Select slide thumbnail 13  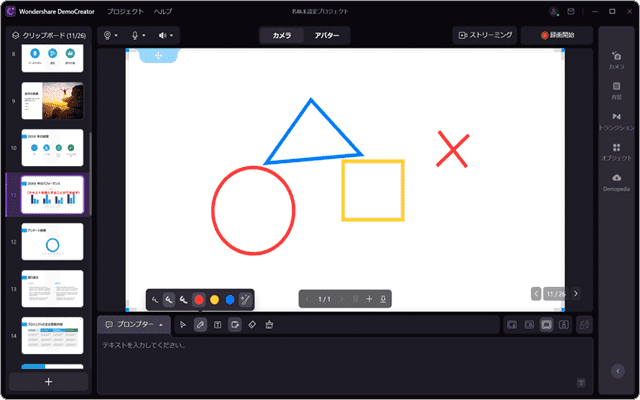52,289
